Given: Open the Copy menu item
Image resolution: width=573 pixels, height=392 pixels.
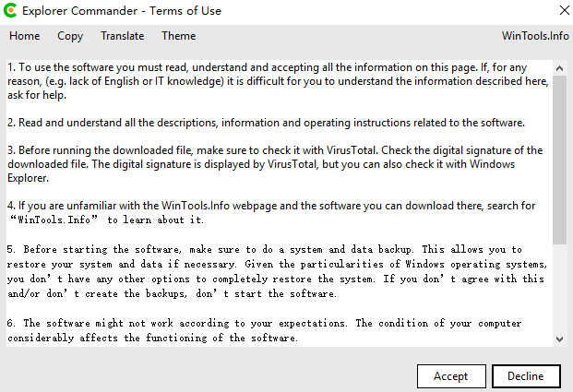Looking at the screenshot, I should 70,36.
